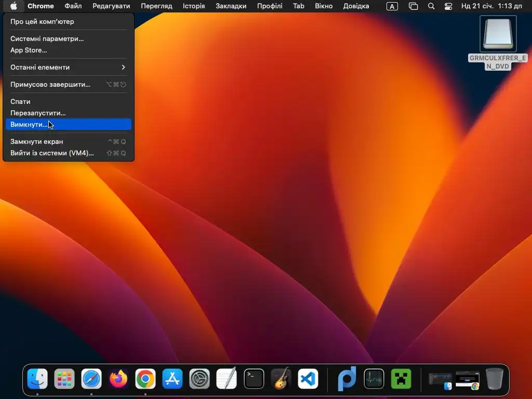The width and height of the screenshot is (532, 399).
Task: Select Спати in Apple menu
Action: pos(68,101)
